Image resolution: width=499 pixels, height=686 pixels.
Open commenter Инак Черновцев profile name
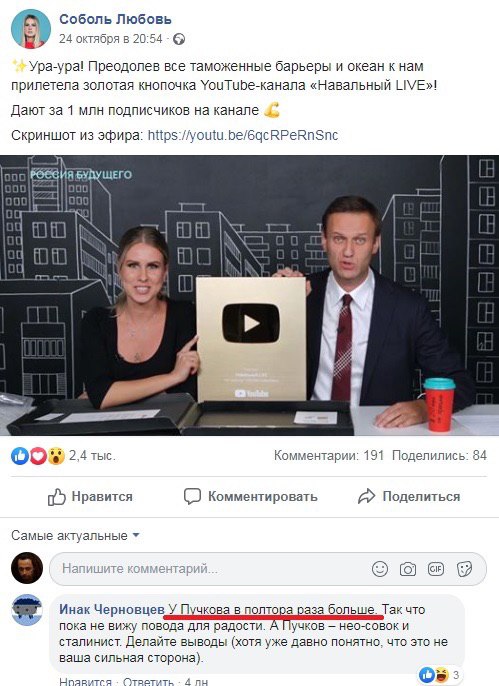pos(112,609)
